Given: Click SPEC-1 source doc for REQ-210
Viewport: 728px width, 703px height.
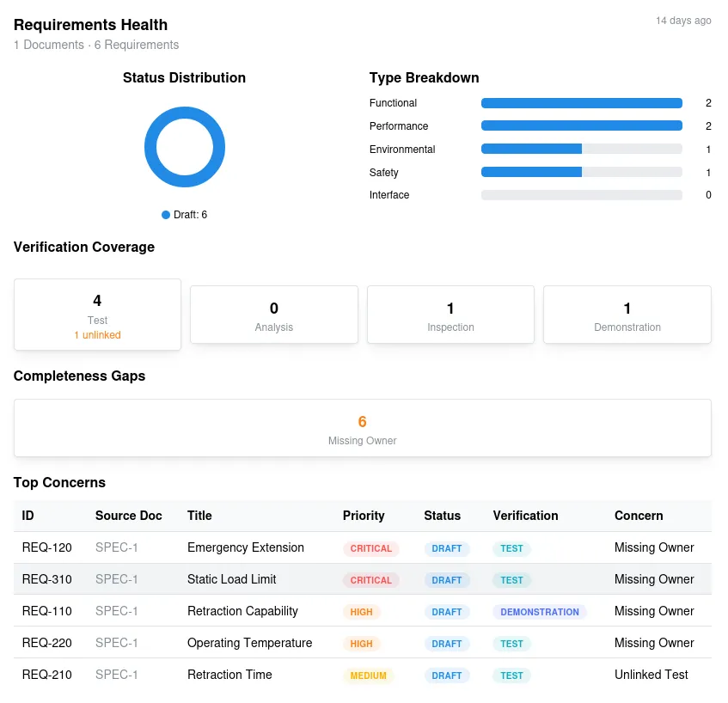Looking at the screenshot, I should pos(117,675).
